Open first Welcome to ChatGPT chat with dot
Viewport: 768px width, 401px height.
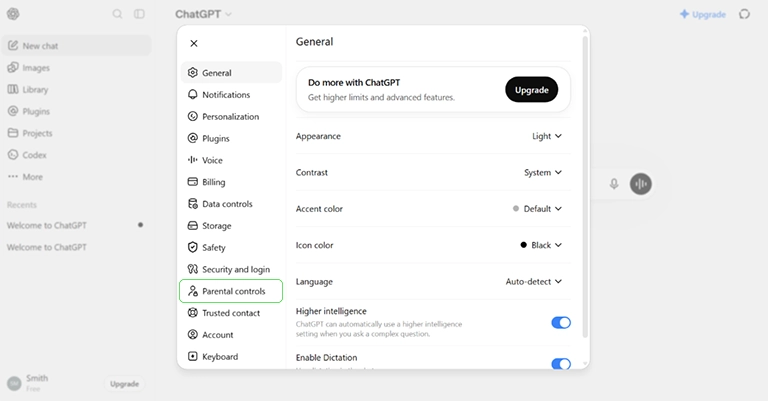click(76, 225)
